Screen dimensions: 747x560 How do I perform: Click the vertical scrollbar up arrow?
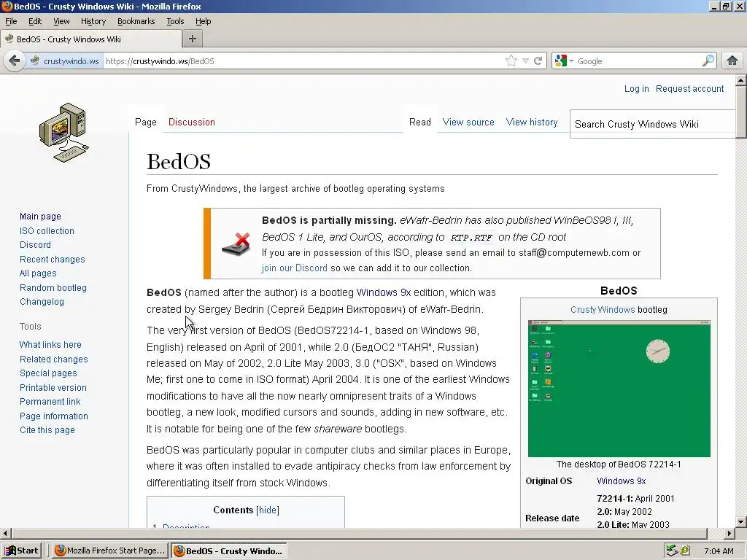[x=741, y=80]
